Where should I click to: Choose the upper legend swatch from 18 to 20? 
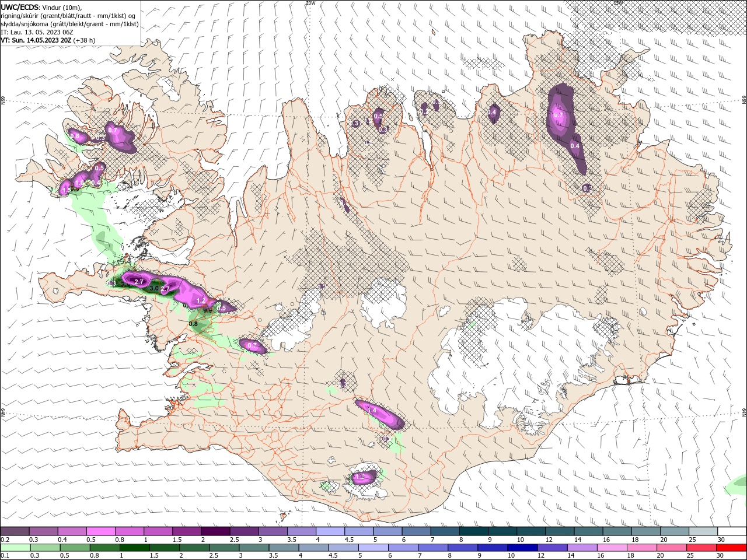pyautogui.click(x=647, y=531)
